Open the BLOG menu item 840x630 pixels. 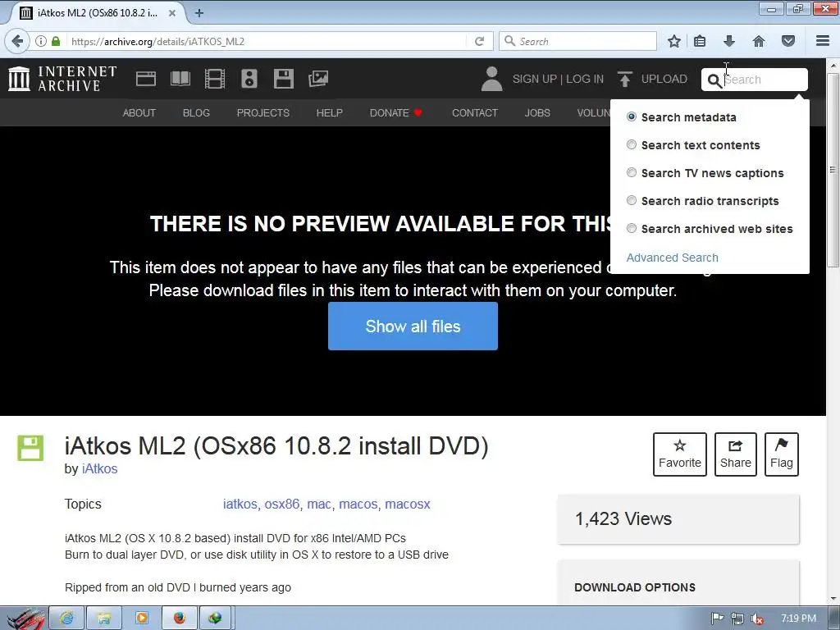(196, 112)
